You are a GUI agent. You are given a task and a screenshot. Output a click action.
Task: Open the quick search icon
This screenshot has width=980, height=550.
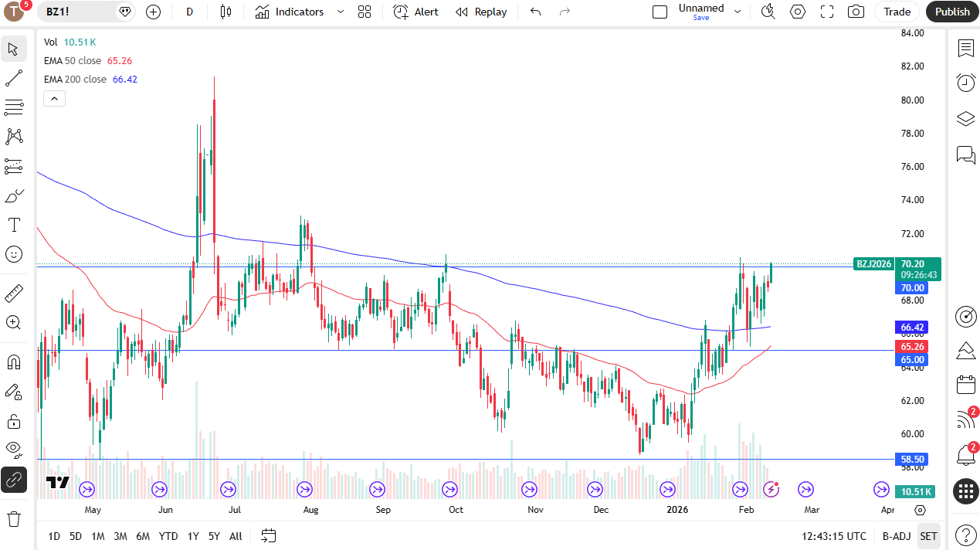(x=768, y=12)
